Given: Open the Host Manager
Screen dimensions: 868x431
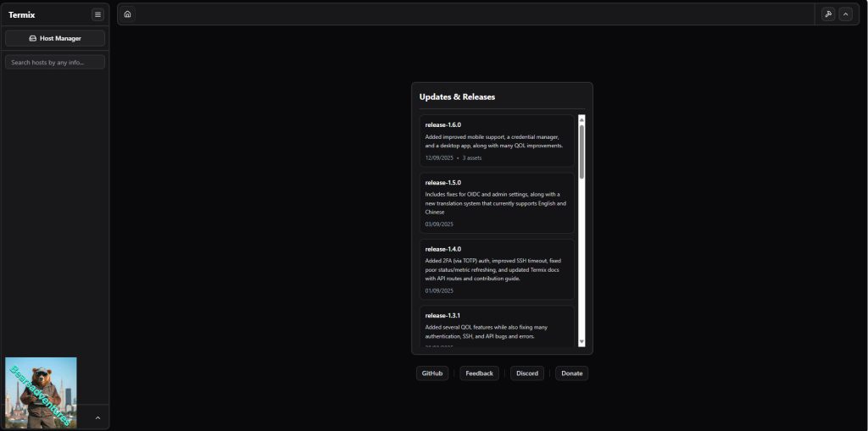Looking at the screenshot, I should (55, 38).
